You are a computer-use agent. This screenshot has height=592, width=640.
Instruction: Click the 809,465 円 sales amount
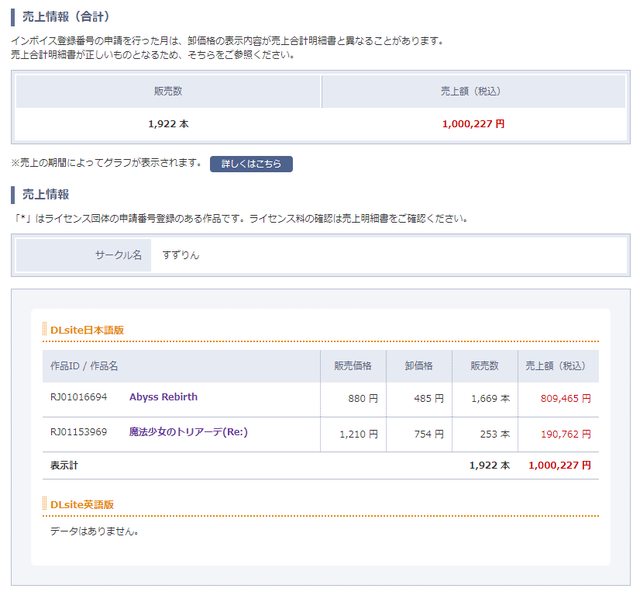pyautogui.click(x=565, y=398)
